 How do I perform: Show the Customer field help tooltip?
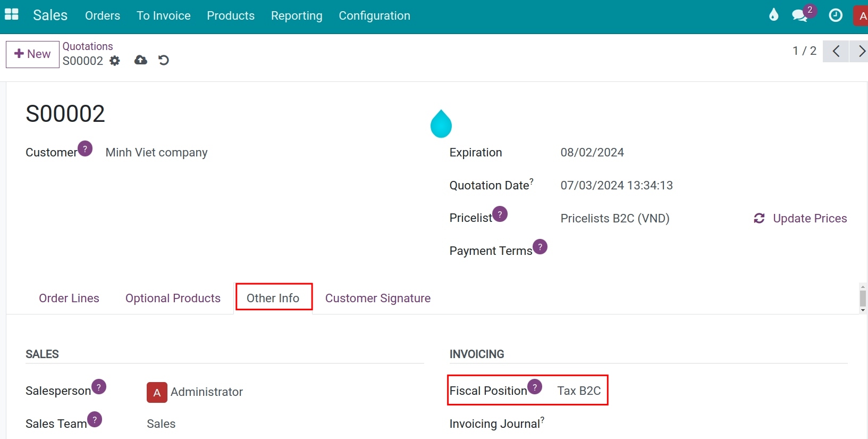85,148
